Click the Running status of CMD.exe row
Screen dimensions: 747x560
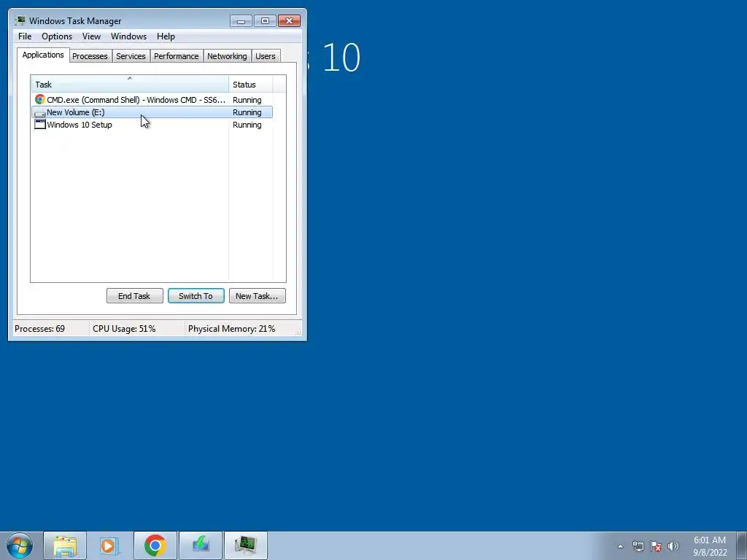click(x=247, y=100)
